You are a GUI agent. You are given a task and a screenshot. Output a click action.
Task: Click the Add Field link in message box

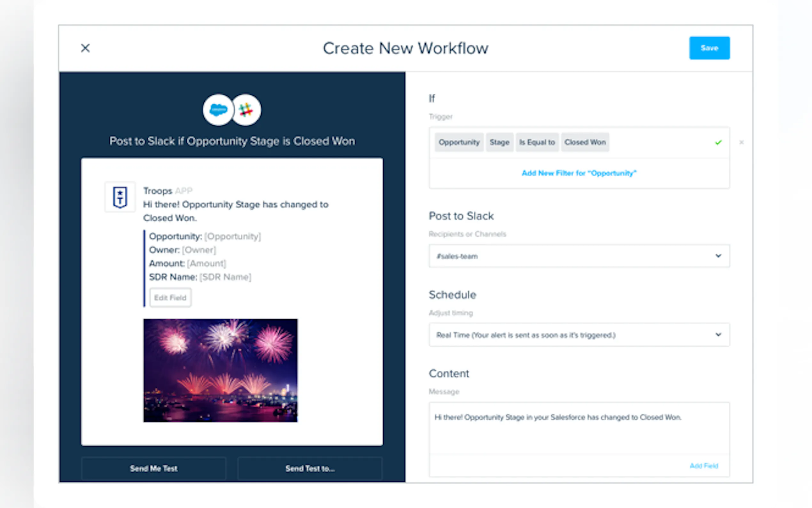click(x=704, y=466)
